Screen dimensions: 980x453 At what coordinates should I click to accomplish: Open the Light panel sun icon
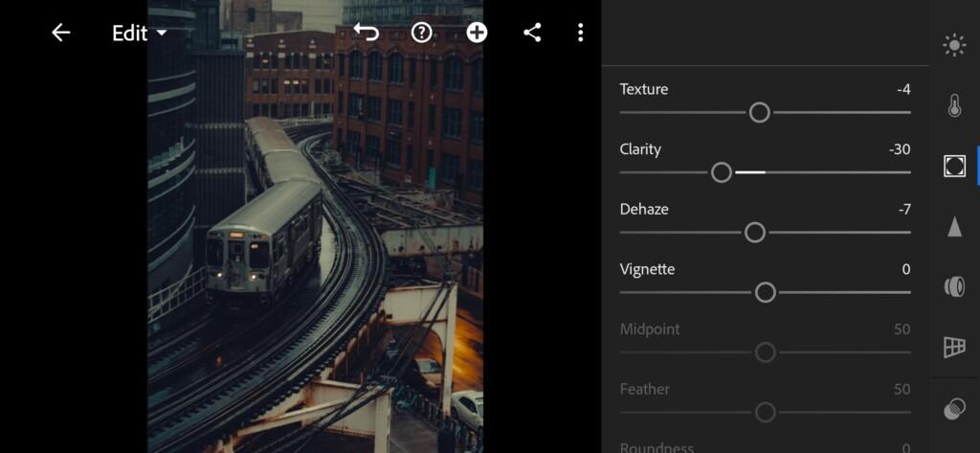(x=954, y=46)
